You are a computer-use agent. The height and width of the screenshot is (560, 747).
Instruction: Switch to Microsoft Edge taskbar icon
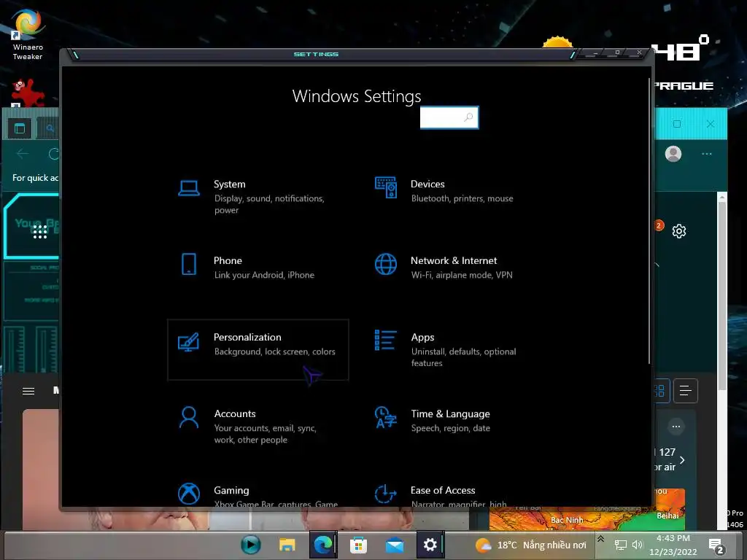tap(322, 544)
